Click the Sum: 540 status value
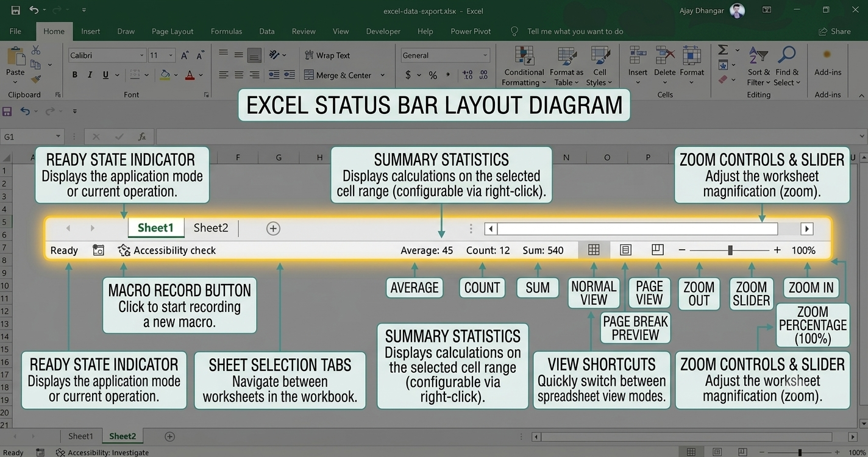This screenshot has height=457, width=868. pyautogui.click(x=543, y=250)
